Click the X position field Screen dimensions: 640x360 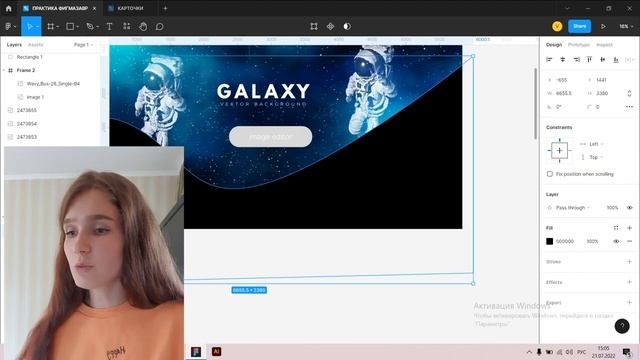[562, 80]
